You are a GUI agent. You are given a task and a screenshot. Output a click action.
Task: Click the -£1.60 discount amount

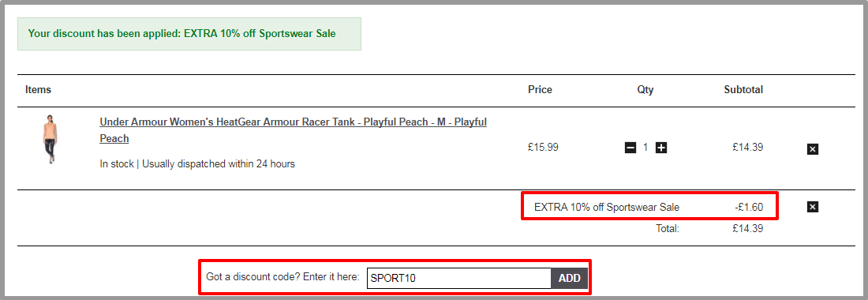click(x=749, y=208)
